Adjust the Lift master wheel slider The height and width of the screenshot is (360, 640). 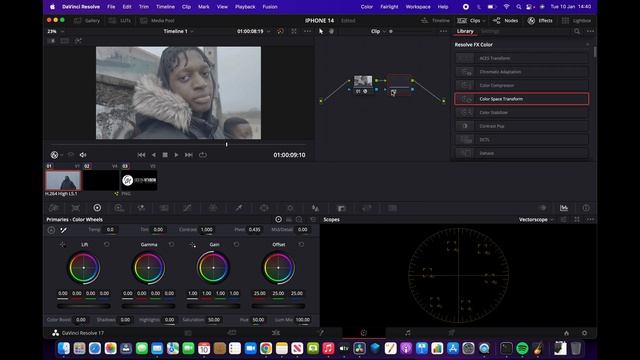[x=84, y=306]
